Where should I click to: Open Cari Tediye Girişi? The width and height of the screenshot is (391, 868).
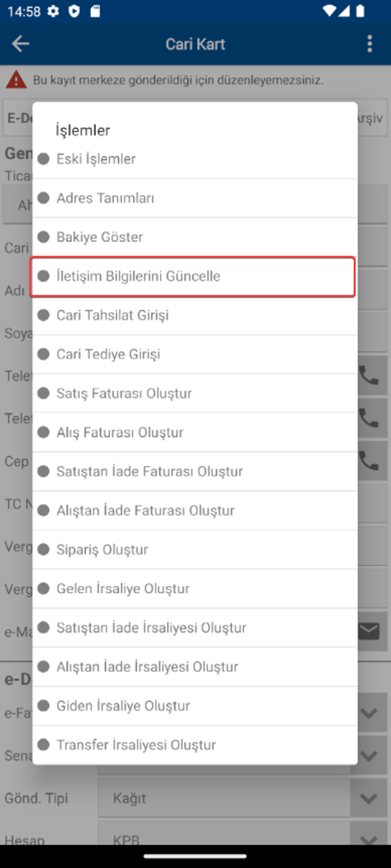click(195, 354)
